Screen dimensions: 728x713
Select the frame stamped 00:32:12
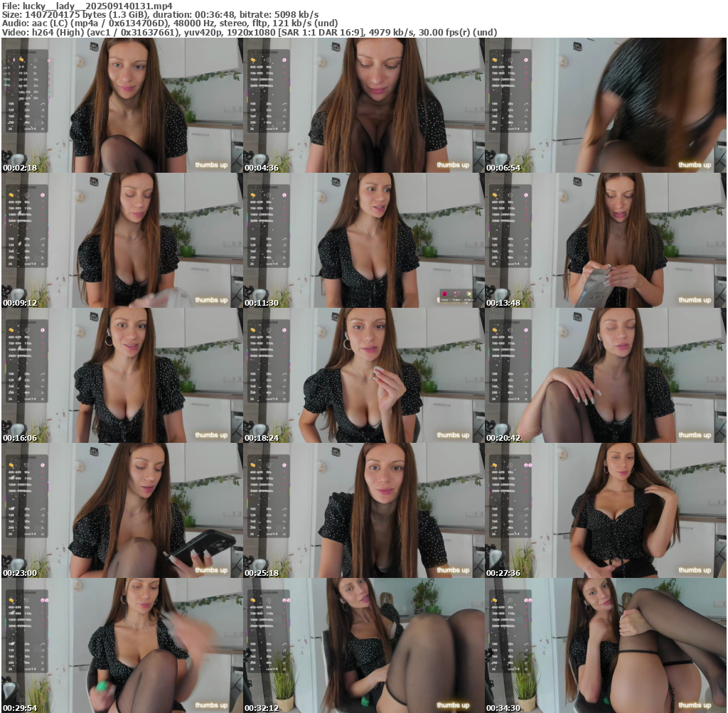[x=364, y=645]
